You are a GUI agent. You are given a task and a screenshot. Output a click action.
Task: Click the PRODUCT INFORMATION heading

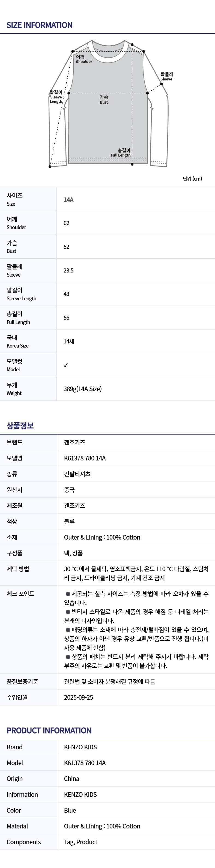click(x=49, y=731)
